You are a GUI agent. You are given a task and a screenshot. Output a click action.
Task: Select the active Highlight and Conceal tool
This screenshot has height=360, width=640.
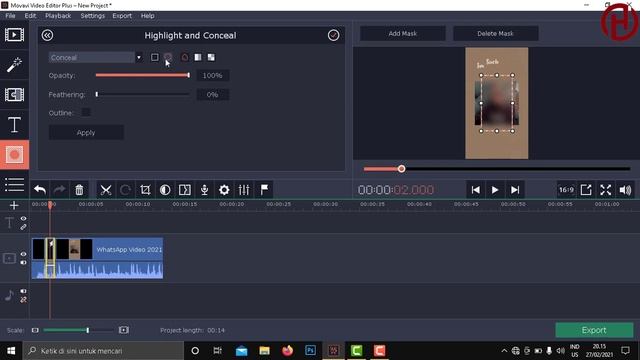(14, 155)
